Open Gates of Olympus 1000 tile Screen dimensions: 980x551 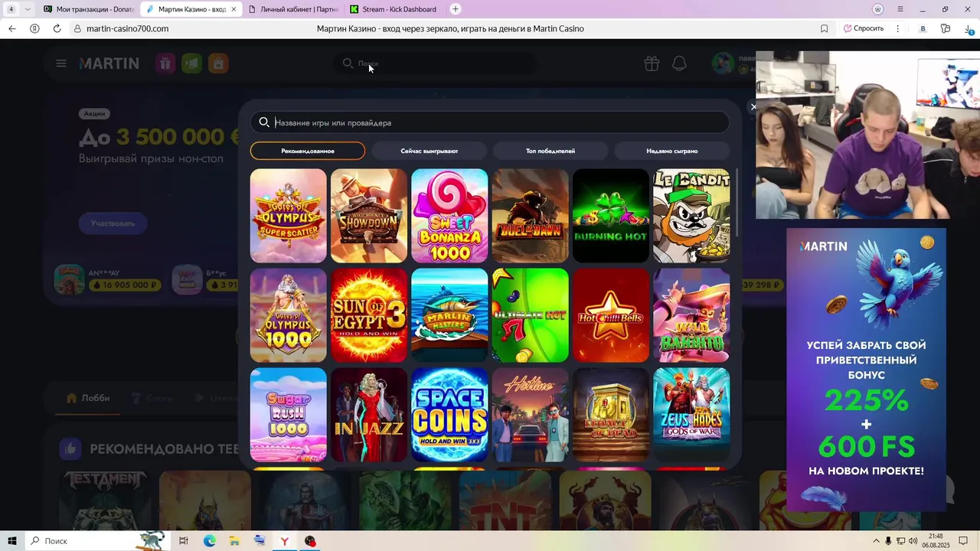coord(289,315)
